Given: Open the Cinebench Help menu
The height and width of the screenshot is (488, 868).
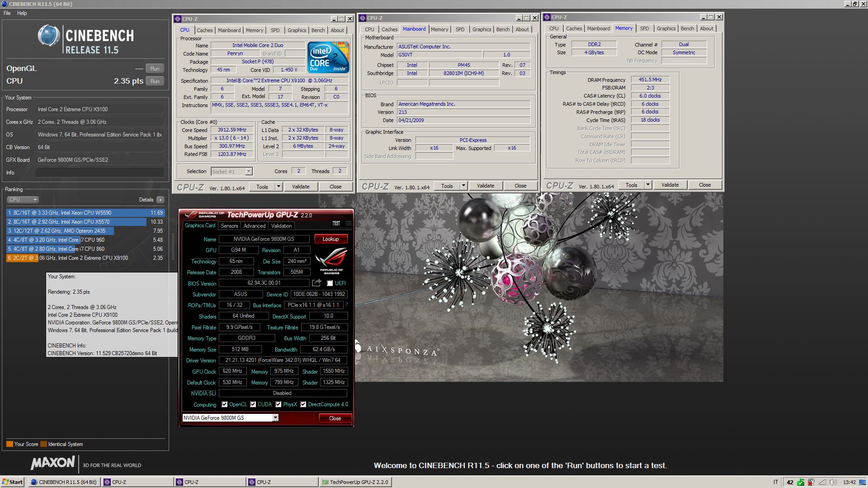Looking at the screenshot, I should [22, 13].
